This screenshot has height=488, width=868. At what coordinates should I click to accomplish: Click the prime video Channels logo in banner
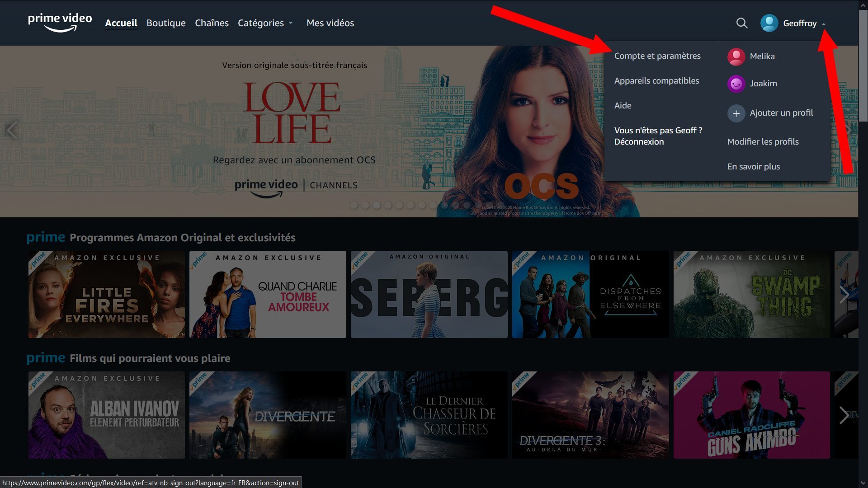coord(296,188)
